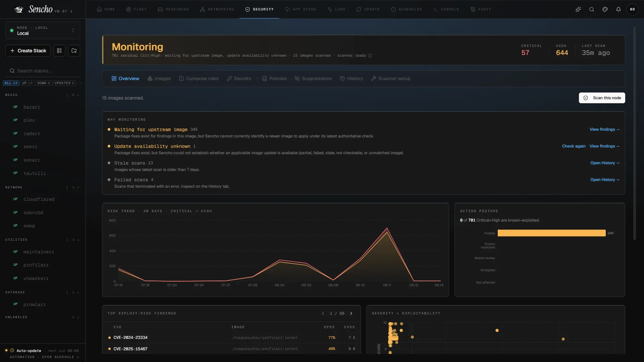Viewport: 644px width, 362px height.
Task: Open the Fleet top navigation item
Action: (x=136, y=9)
